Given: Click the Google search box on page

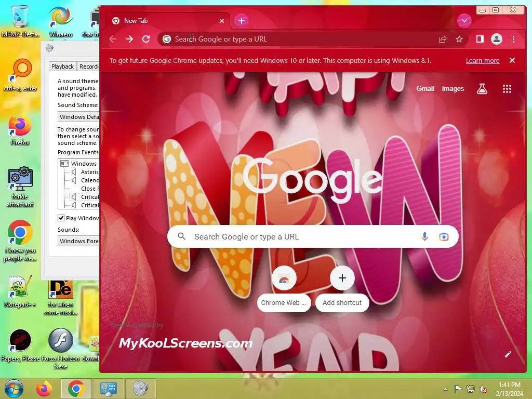Looking at the screenshot, I should pyautogui.click(x=312, y=236).
